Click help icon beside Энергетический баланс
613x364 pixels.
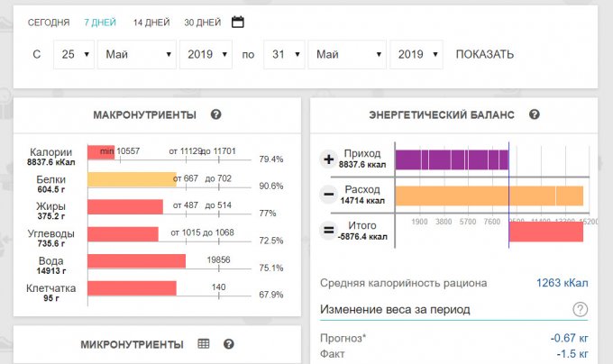(535, 115)
